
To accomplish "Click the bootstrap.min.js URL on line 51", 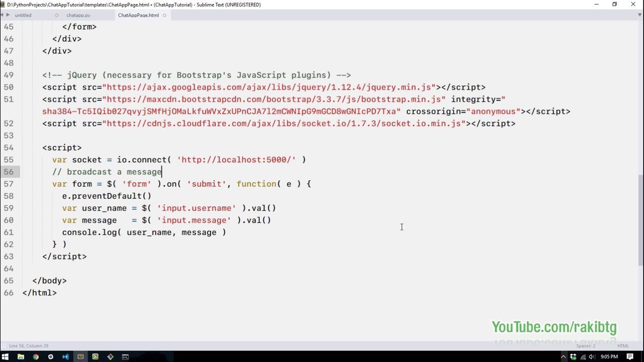I will tap(274, 100).
